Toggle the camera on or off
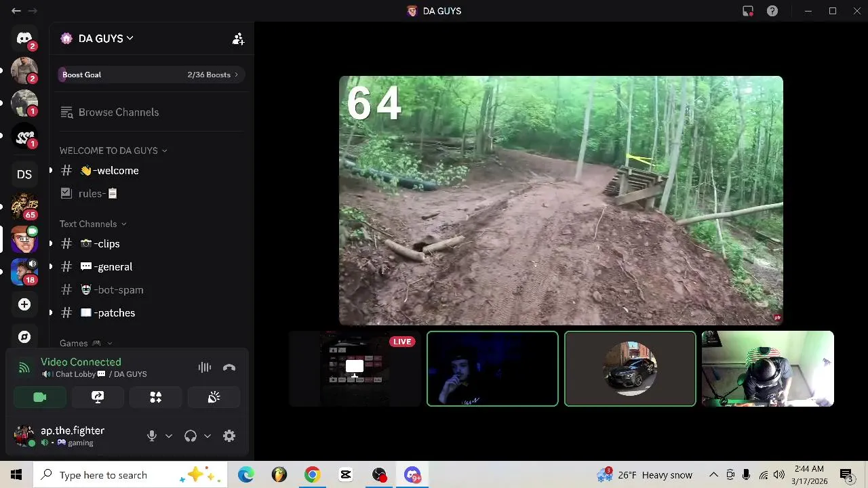 point(40,397)
